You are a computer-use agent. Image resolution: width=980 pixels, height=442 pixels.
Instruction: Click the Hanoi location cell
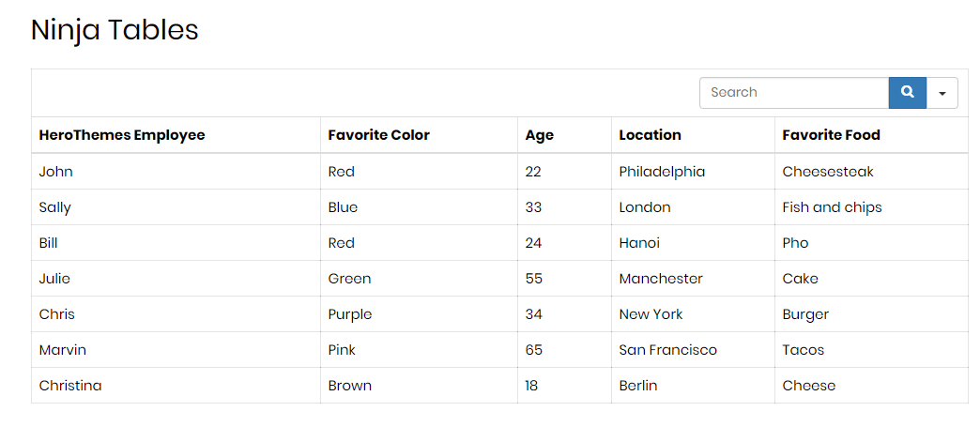coord(639,243)
